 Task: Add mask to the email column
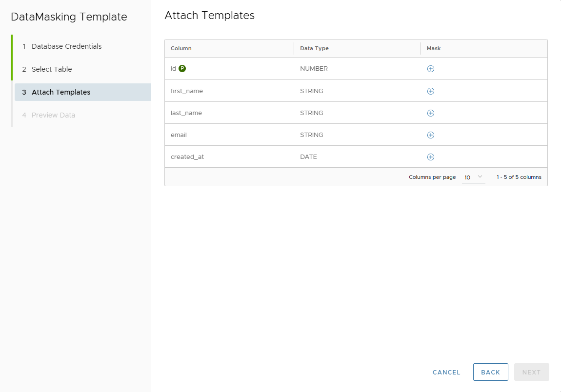click(x=430, y=135)
